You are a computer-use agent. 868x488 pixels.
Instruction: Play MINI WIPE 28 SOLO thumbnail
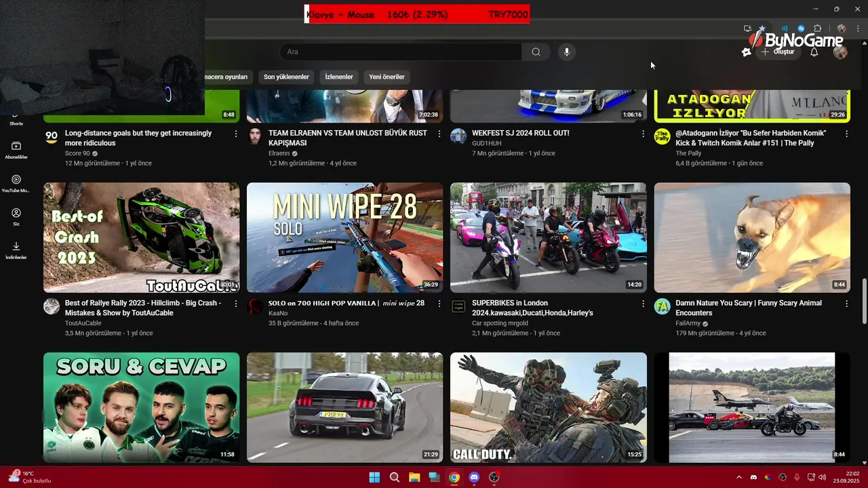[x=345, y=238]
